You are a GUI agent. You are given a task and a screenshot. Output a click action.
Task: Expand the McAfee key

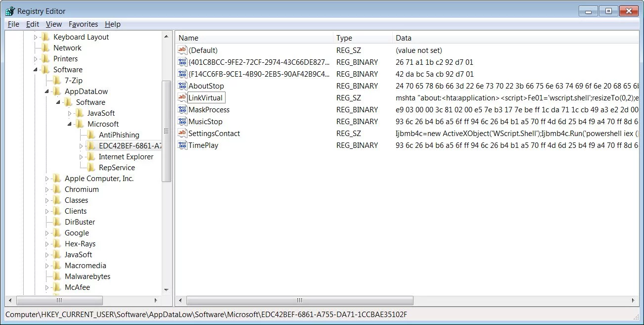point(47,287)
